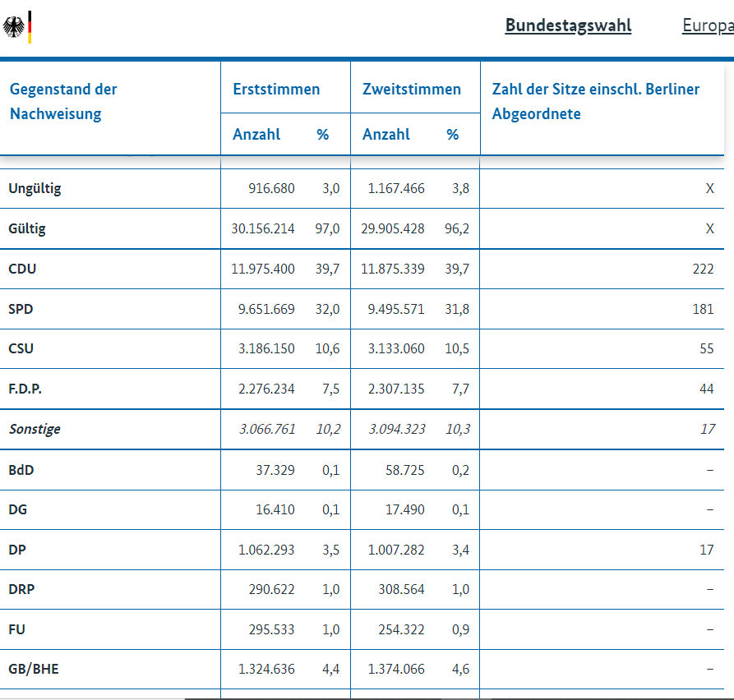The image size is (734, 700).
Task: Click the Gegenstand der Nachweisung header
Action: coord(63,102)
